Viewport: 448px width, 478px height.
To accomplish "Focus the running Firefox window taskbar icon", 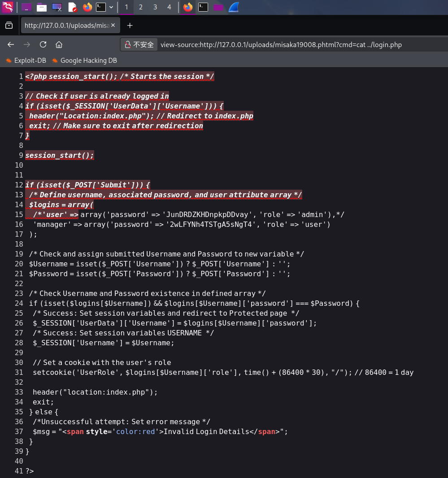I will [x=188, y=7].
